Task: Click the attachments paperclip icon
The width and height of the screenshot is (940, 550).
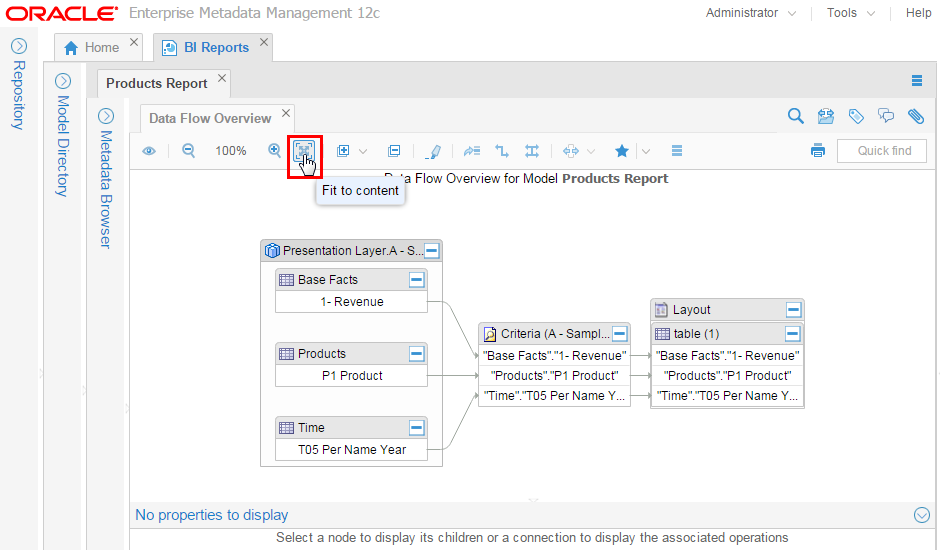Action: pyautogui.click(x=916, y=117)
